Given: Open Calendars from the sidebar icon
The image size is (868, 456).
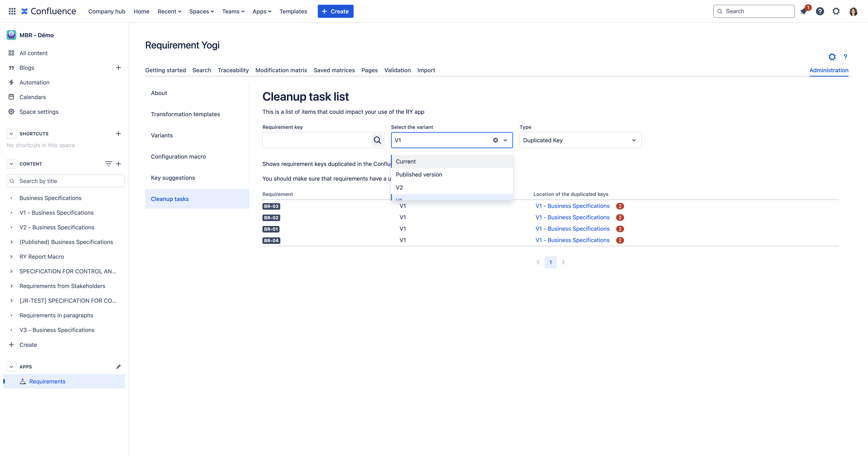Looking at the screenshot, I should pyautogui.click(x=11, y=97).
